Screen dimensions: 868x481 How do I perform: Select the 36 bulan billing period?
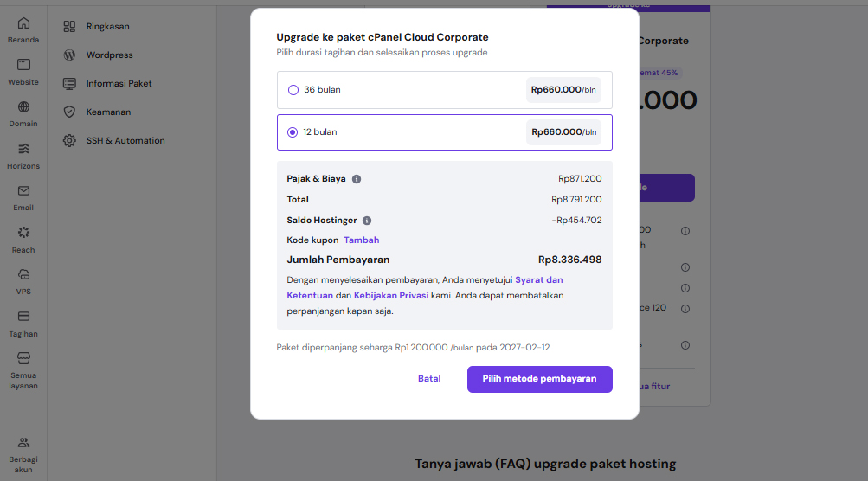(293, 90)
